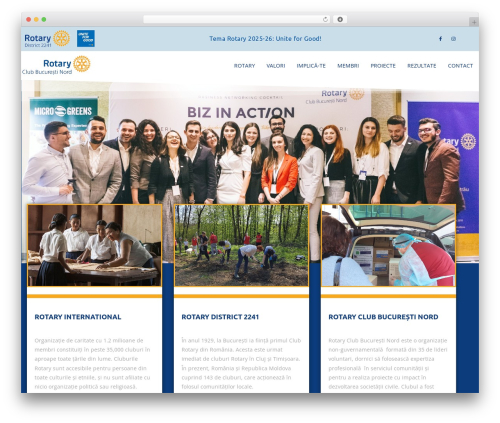Click the Tema Rotary 2025-26 announcement text
500x423 pixels.
coord(265,39)
